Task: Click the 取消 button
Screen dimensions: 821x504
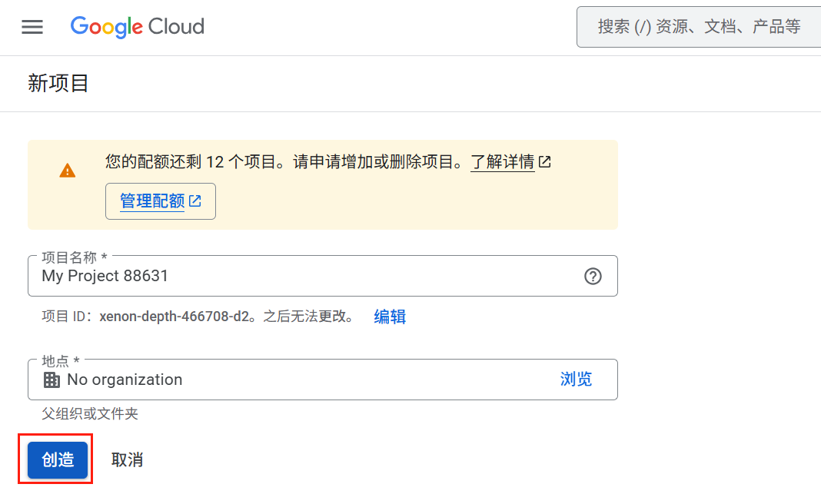Action: click(x=127, y=460)
